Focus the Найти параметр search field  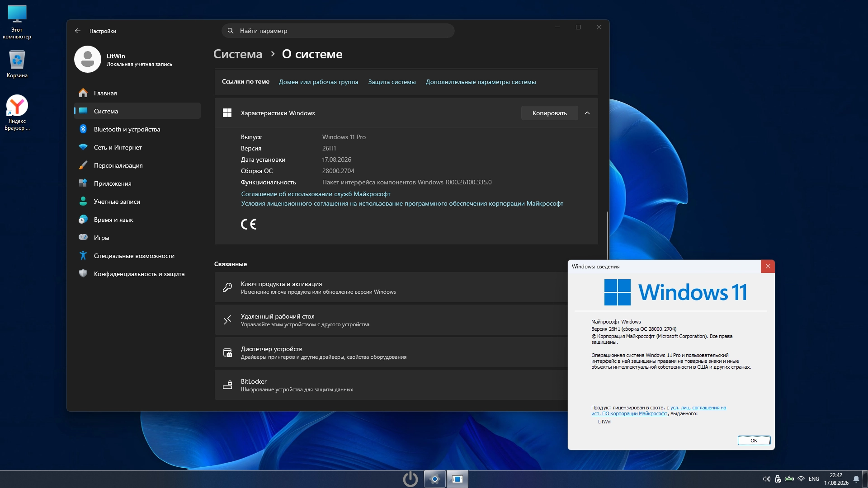pos(338,31)
